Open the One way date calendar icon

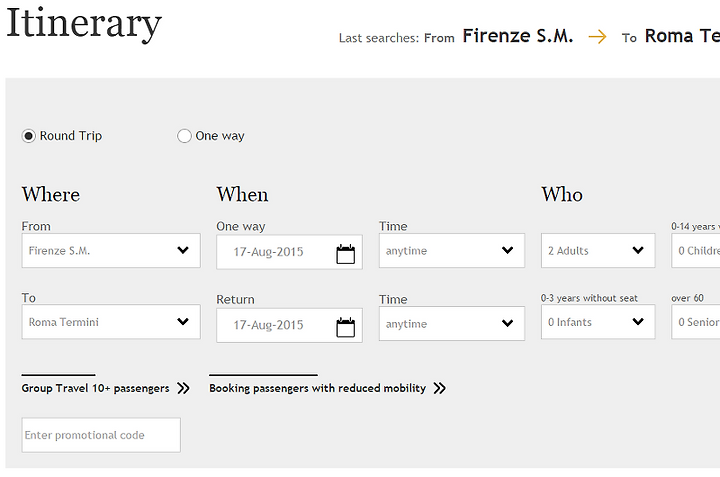345,254
